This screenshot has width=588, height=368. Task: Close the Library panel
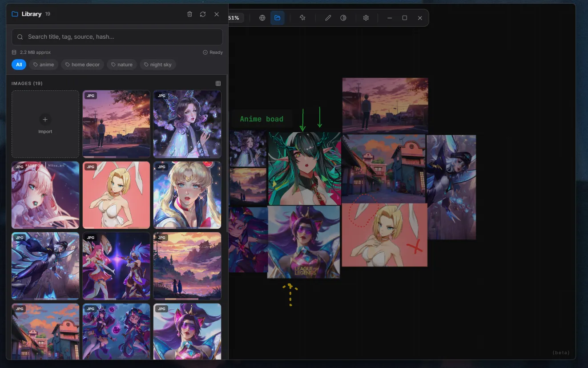[217, 14]
